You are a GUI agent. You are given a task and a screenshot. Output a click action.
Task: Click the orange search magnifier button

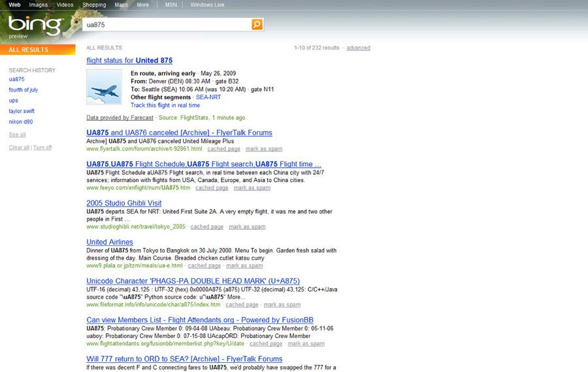257,24
